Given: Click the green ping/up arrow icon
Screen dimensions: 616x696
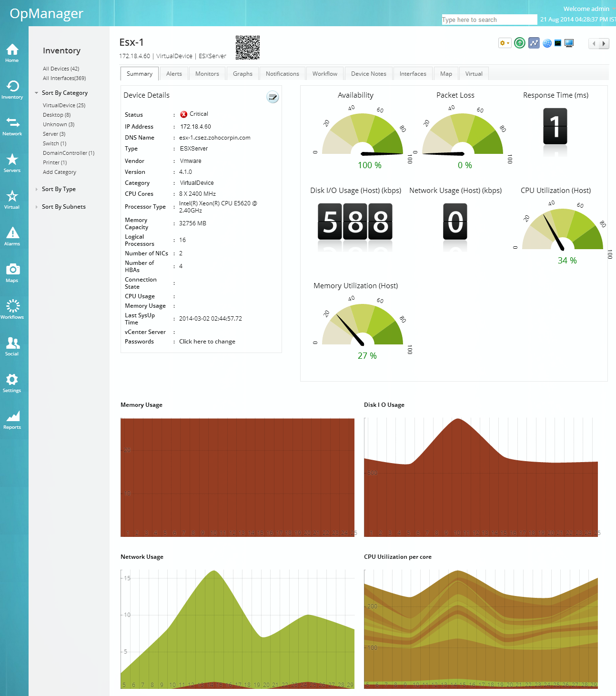Looking at the screenshot, I should coord(520,43).
